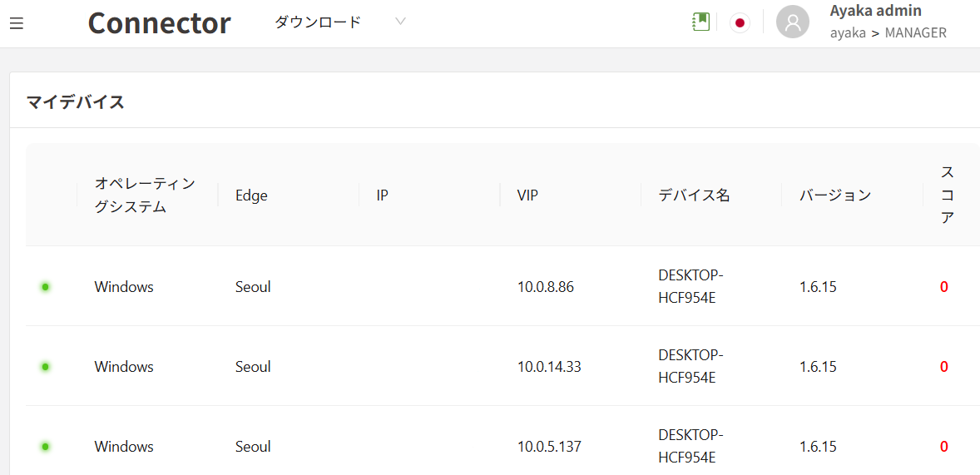Click the バージョン column header
The image size is (980, 475).
point(835,195)
